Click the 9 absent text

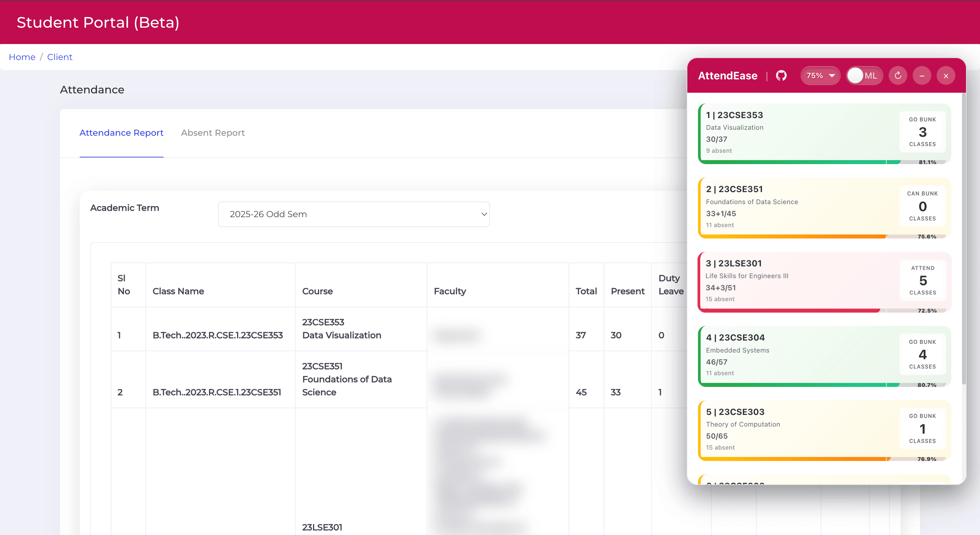tap(719, 151)
